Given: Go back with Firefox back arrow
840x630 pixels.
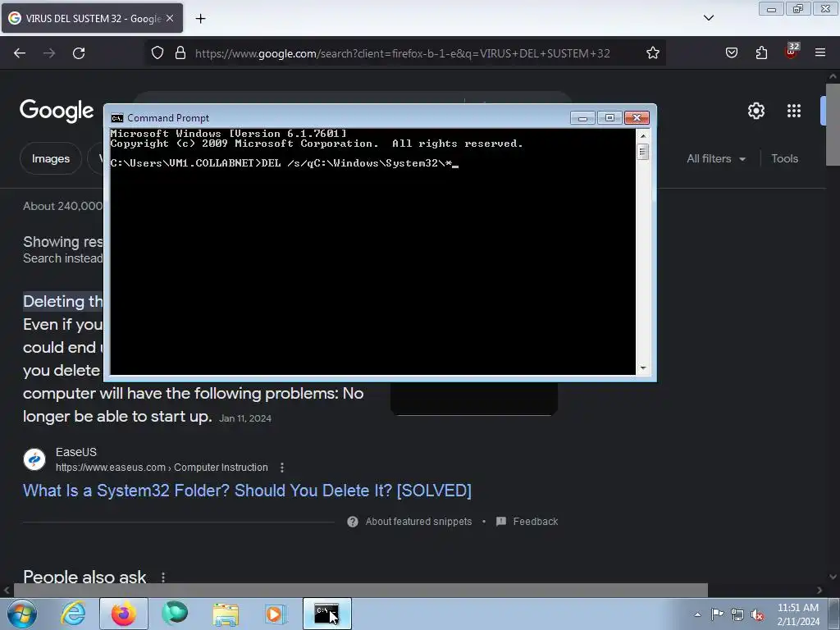Looking at the screenshot, I should pos(20,53).
